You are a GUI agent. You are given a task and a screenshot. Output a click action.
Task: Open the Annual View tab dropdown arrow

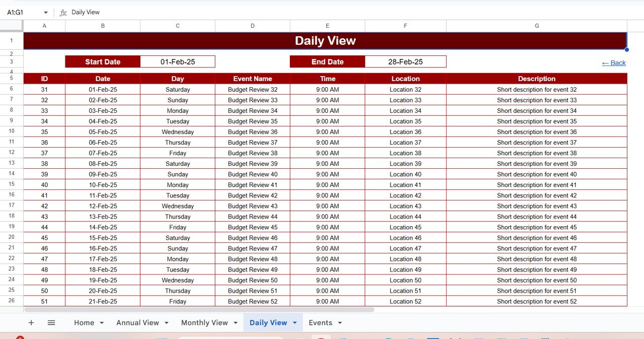[x=167, y=323]
